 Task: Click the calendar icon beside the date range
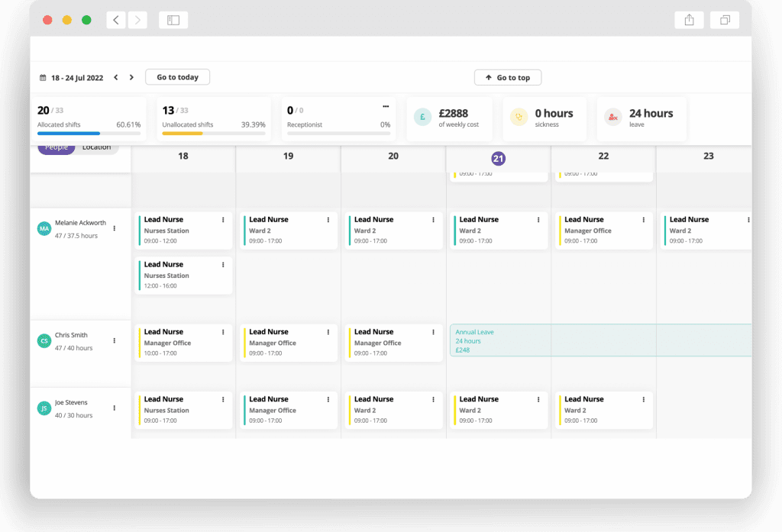(43, 78)
